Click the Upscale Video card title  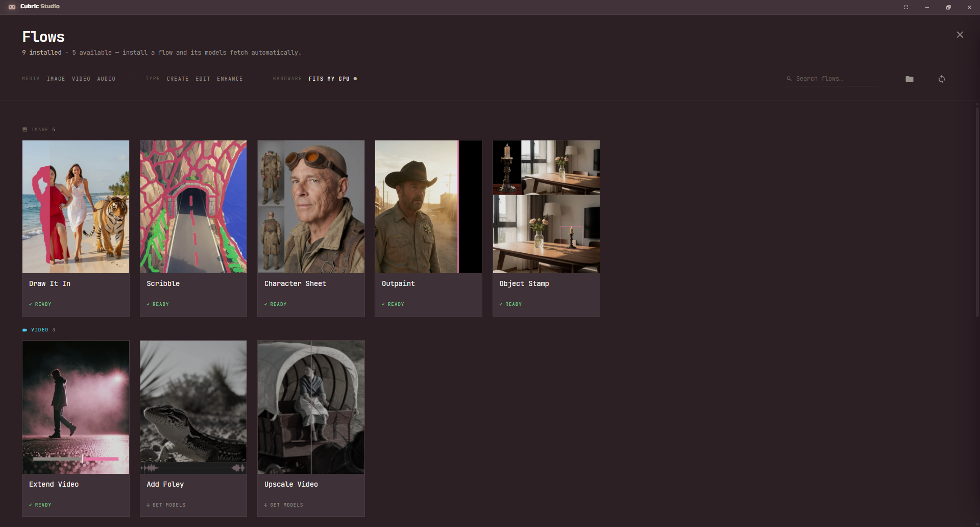291,484
